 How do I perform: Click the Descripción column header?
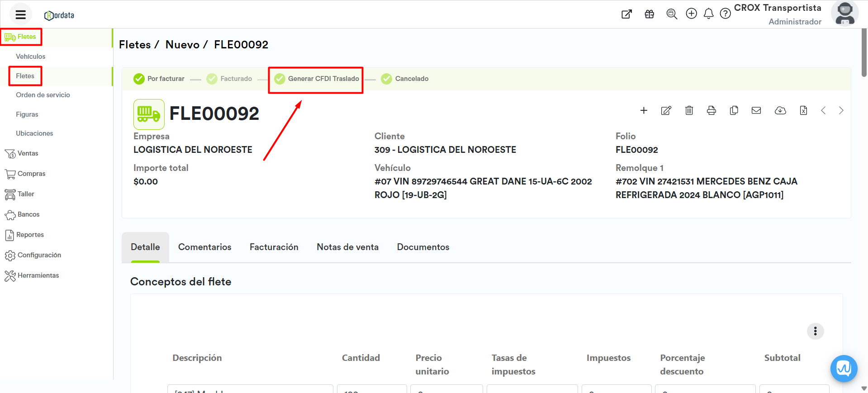point(197,358)
